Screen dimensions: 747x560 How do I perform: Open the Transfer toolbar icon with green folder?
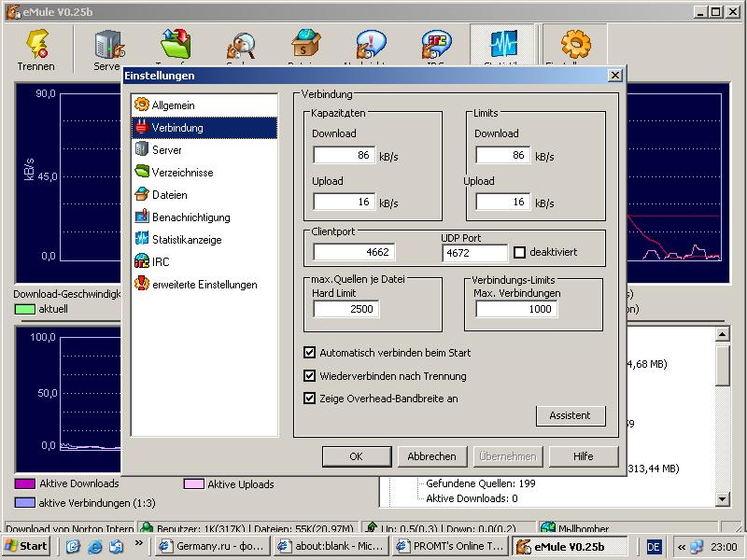tap(176, 46)
